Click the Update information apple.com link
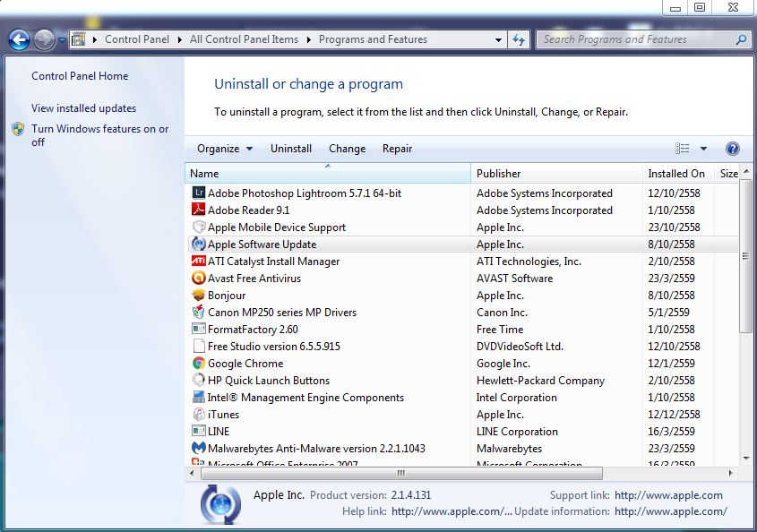The image size is (757, 532). point(671,511)
